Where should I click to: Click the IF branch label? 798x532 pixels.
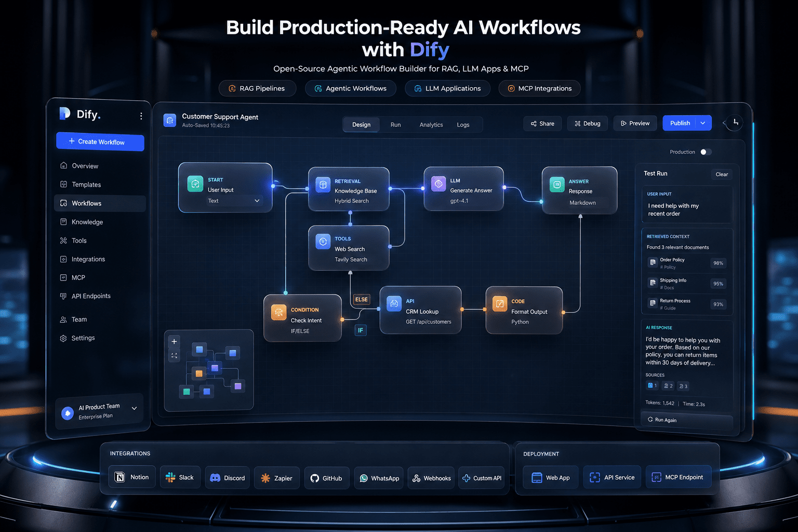361,330
